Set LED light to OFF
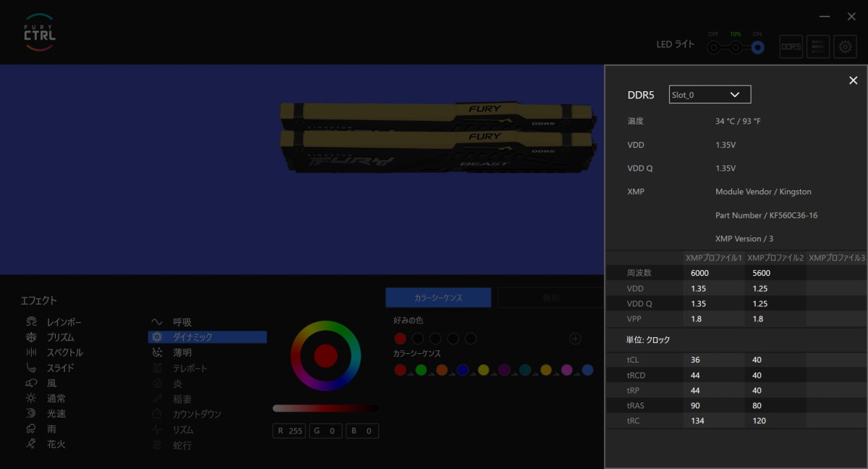 pyautogui.click(x=714, y=48)
